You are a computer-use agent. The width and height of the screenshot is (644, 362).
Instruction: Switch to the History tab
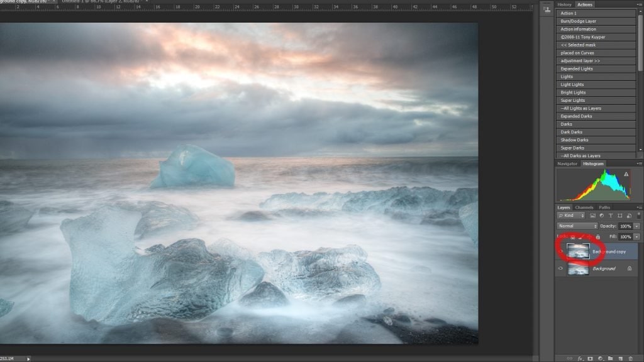[x=564, y=4]
